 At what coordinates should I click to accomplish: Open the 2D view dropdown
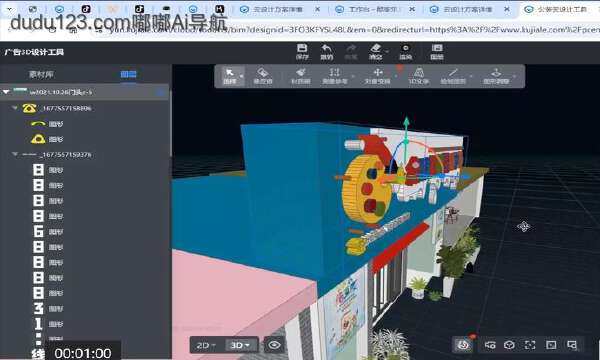point(206,345)
